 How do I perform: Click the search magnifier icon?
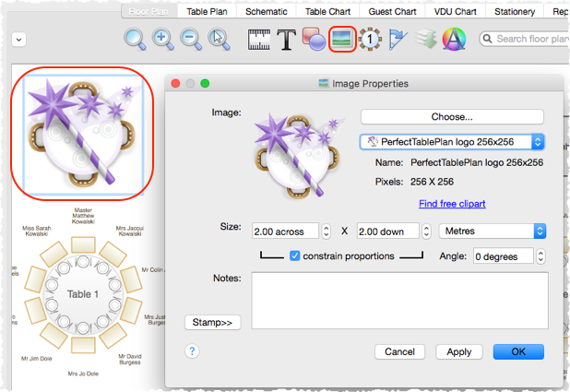[488, 39]
